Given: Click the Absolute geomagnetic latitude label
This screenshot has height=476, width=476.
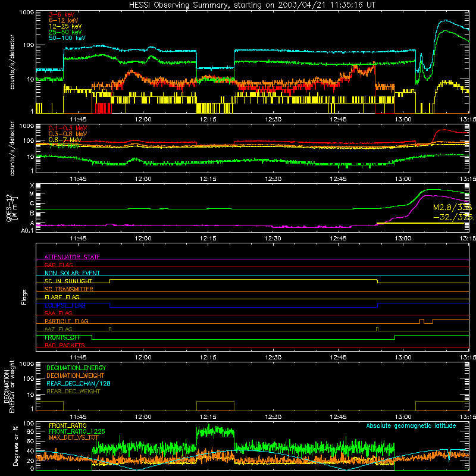Looking at the screenshot, I should (x=411, y=426).
